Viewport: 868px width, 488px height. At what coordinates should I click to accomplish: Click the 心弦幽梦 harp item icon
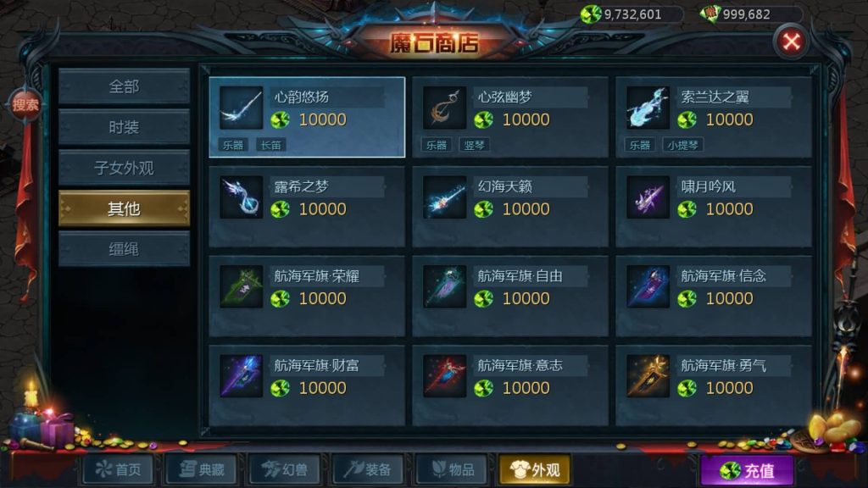tap(444, 108)
